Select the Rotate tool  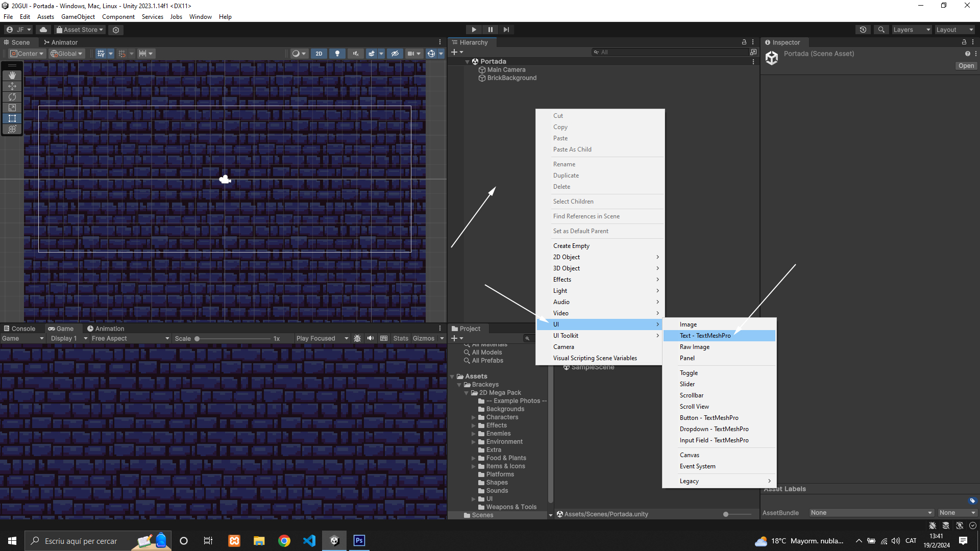click(12, 97)
